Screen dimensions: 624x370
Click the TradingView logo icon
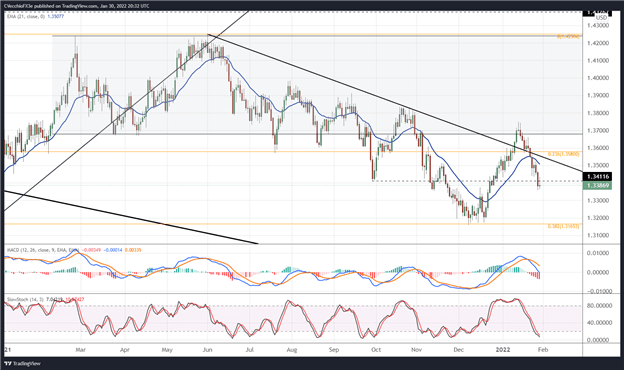click(8, 364)
